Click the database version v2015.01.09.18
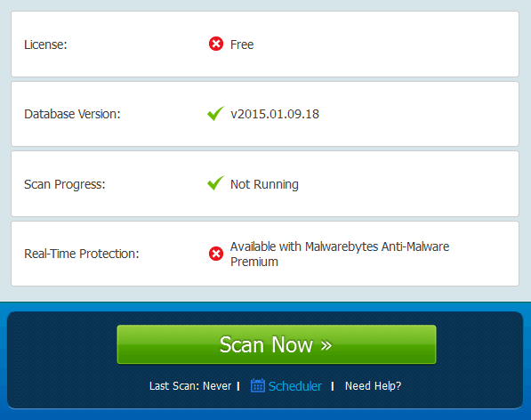This screenshot has height=420, width=531. point(275,114)
